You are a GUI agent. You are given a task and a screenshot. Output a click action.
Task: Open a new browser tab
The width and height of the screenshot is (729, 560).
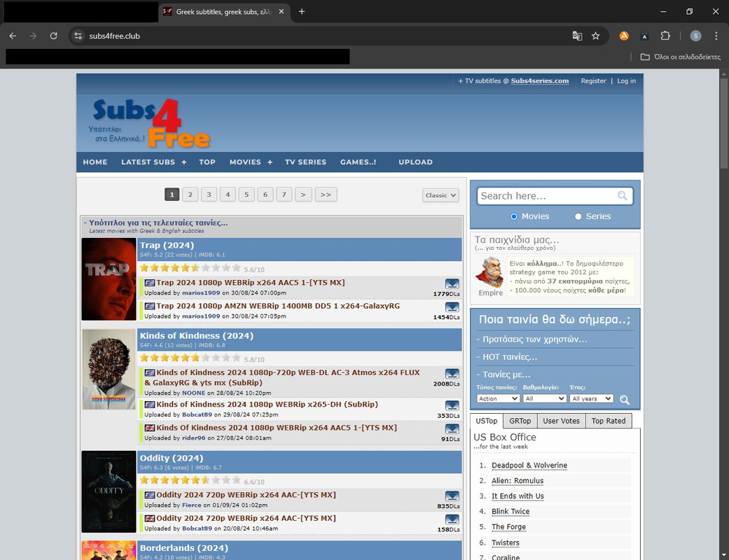[x=302, y=12]
